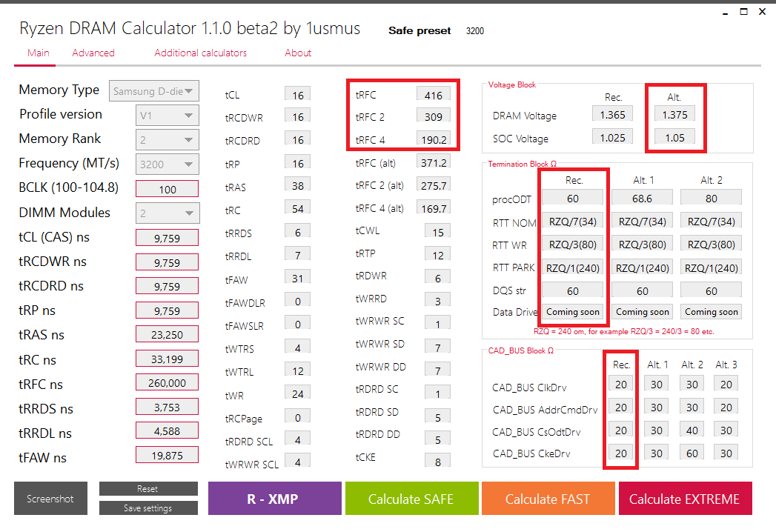Open the Advanced tab
The image size is (776, 532).
coord(93,53)
